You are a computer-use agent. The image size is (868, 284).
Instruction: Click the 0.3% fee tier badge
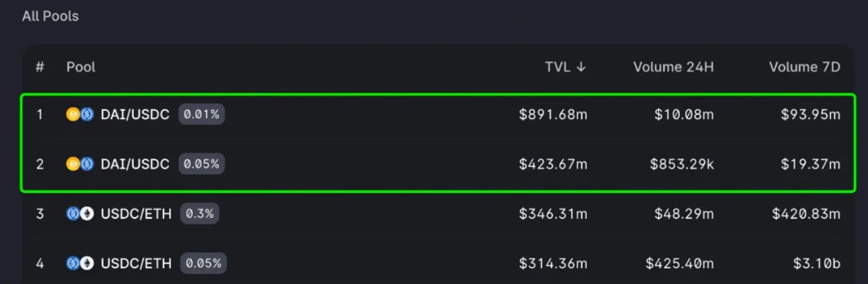coord(199,214)
